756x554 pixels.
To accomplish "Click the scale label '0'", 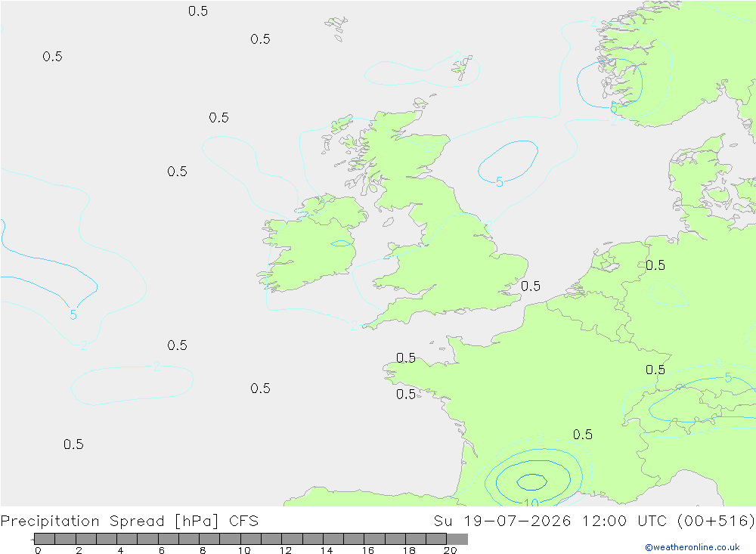I will click(38, 550).
